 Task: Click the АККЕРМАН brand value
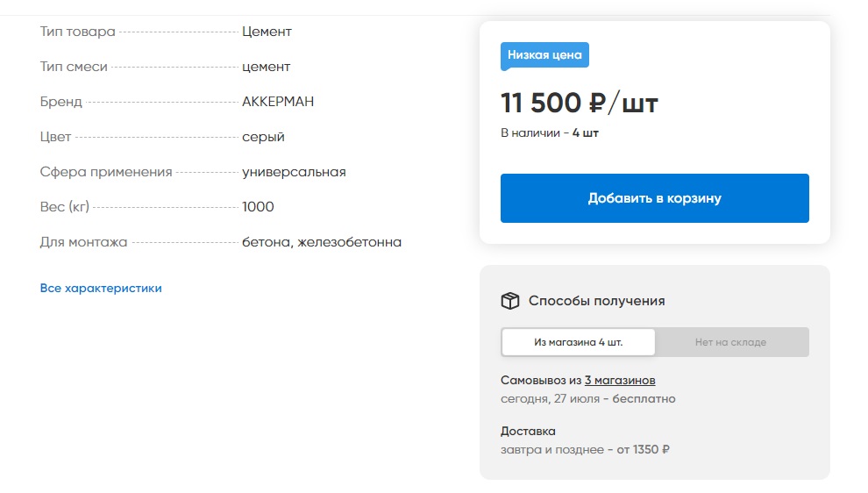click(278, 102)
